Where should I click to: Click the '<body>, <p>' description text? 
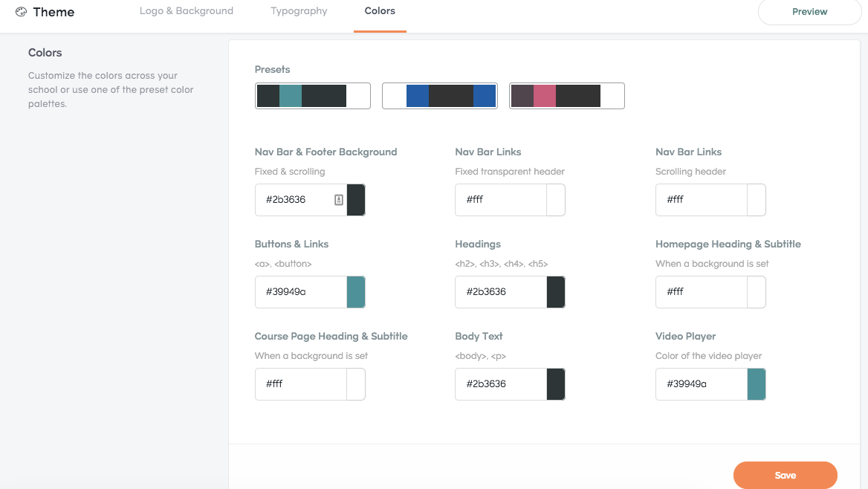(x=481, y=355)
